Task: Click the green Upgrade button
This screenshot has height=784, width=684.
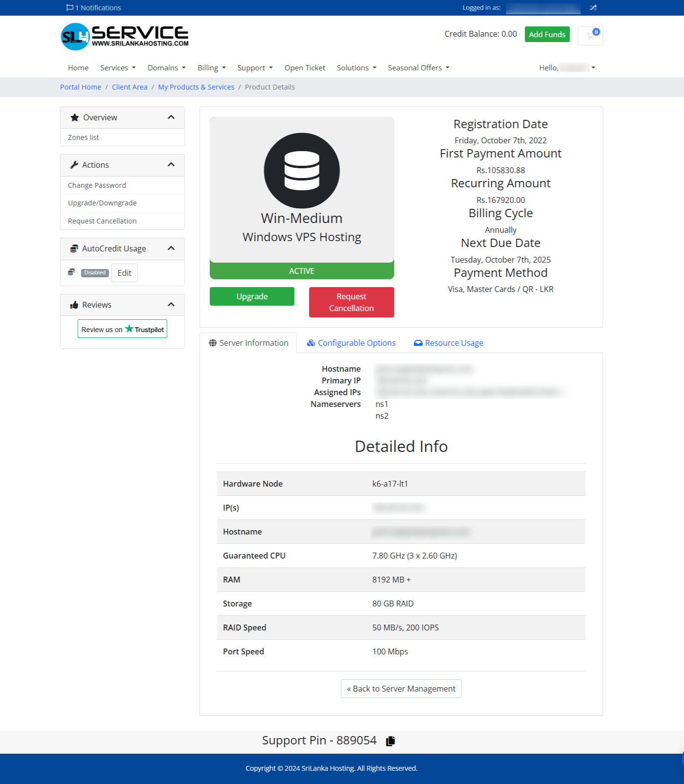Action: tap(252, 296)
